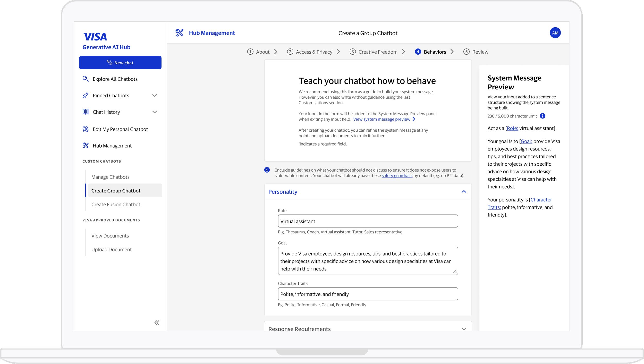Collapse the sidebar using the double chevron
Screen dimensions: 644x364
click(157, 323)
